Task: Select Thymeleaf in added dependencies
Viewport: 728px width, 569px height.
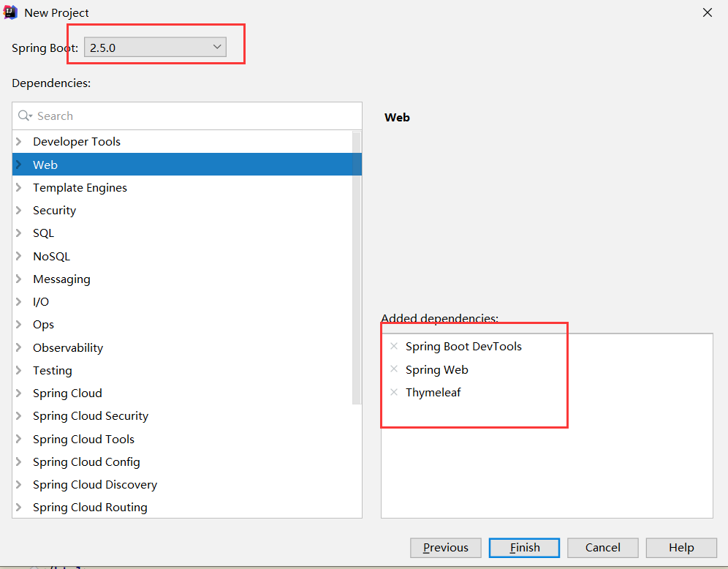Action: pyautogui.click(x=433, y=393)
